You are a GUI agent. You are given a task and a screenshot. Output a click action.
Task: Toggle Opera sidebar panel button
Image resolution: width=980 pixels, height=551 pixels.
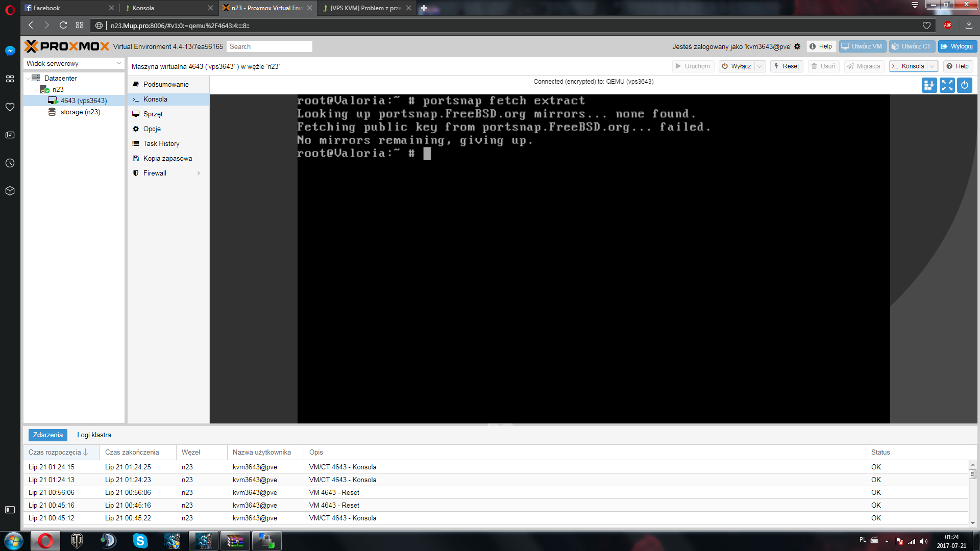coord(10,509)
